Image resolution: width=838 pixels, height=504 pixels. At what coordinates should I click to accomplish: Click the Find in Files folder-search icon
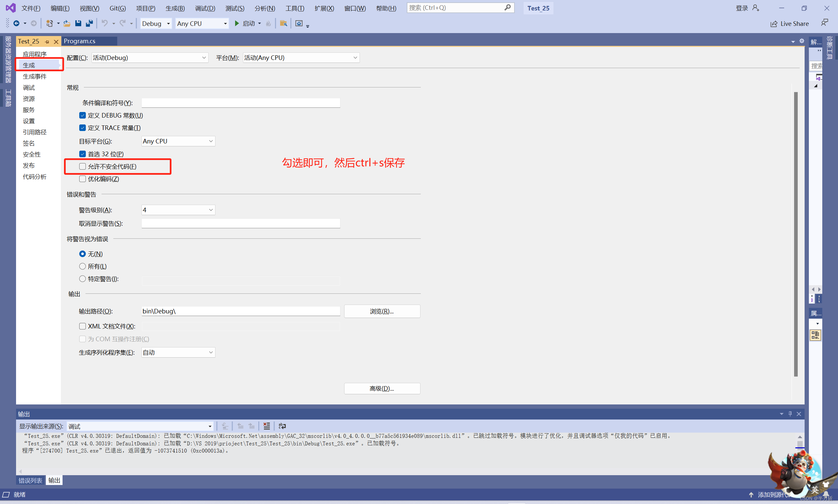(x=283, y=23)
